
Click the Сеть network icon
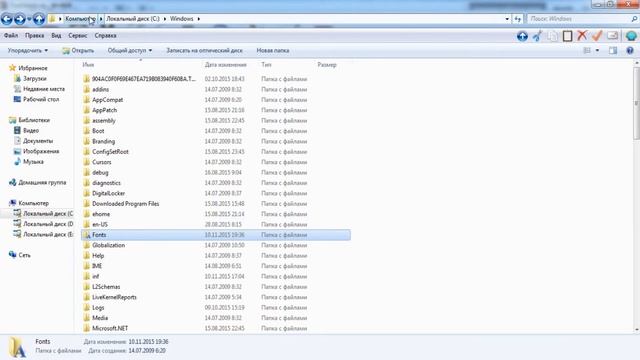coord(13,255)
